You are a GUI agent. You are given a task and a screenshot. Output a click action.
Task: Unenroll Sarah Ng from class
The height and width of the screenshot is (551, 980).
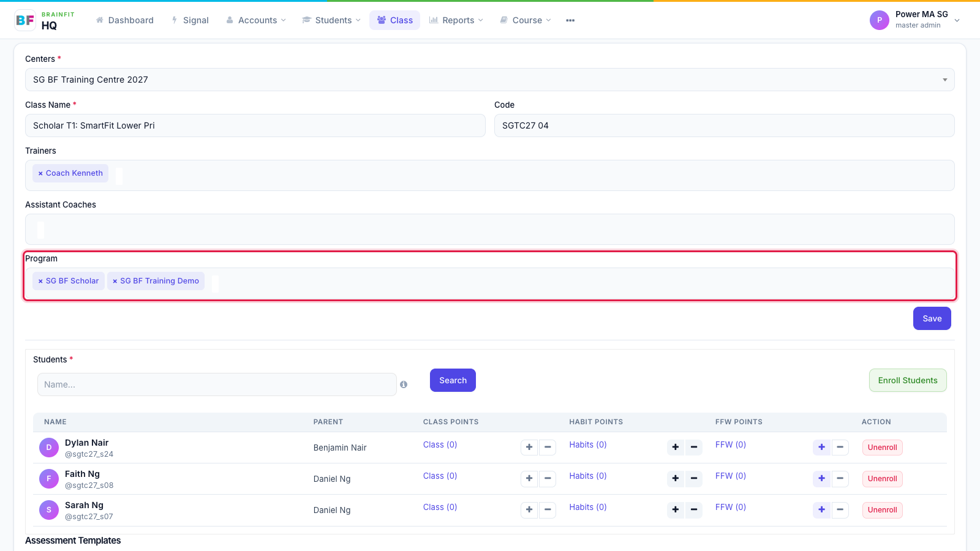[882, 510]
